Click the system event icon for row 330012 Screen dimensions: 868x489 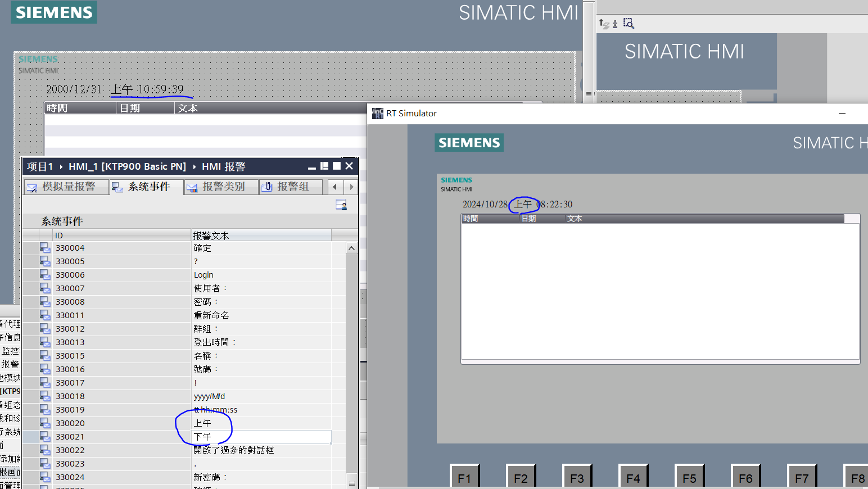[x=45, y=328]
